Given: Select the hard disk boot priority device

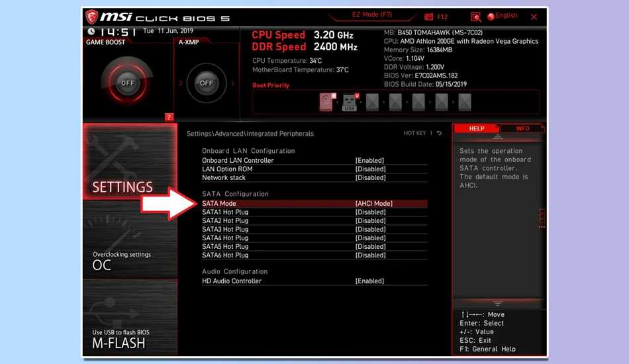Looking at the screenshot, I should pyautogui.click(x=326, y=102).
